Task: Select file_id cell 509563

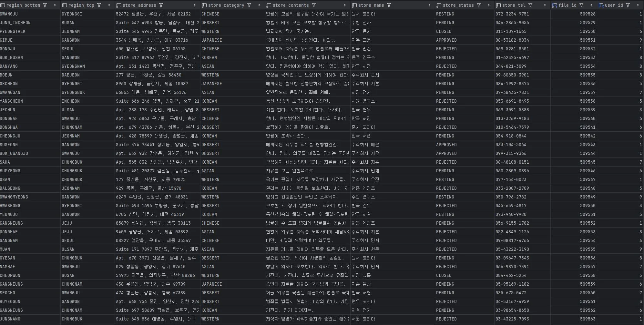Action: click(574, 319)
